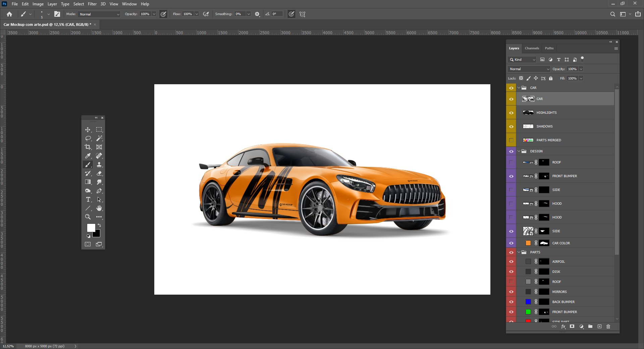Select the Move tool
644x349 pixels.
[x=88, y=130]
